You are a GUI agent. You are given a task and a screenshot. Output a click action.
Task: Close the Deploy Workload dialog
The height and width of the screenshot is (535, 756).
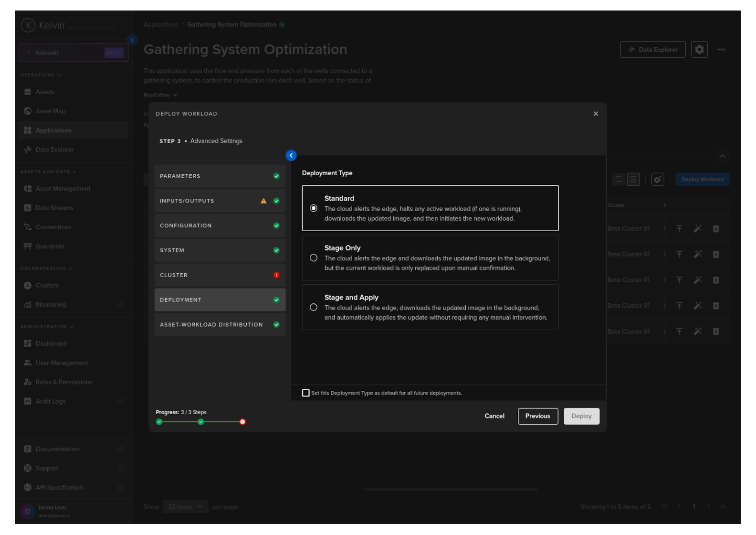click(x=595, y=114)
